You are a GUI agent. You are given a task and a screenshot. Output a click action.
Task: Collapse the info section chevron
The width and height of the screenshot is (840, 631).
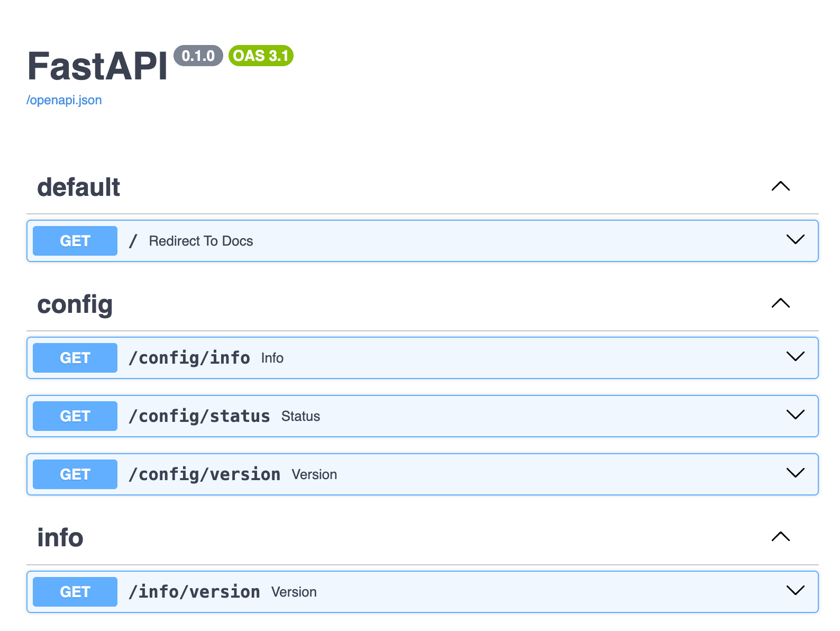tap(781, 537)
